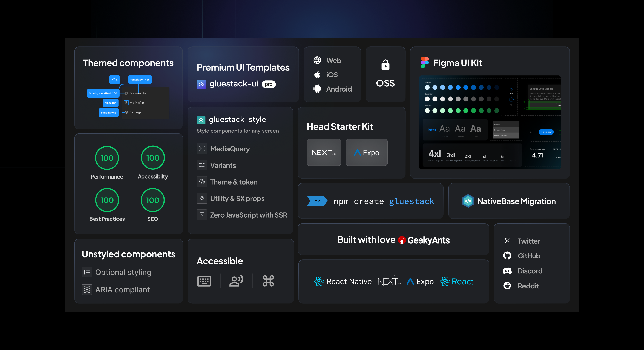Click the Discord icon
The width and height of the screenshot is (644, 350).
[507, 271]
